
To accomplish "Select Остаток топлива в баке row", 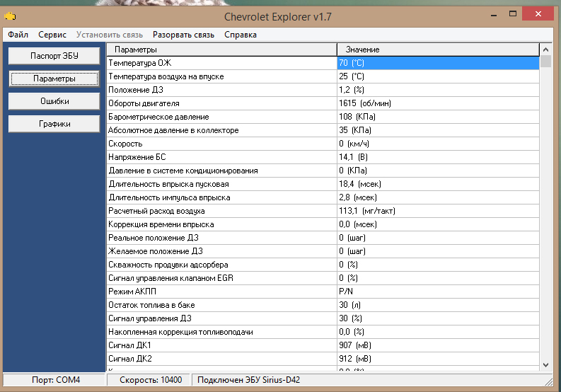I will 323,305.
